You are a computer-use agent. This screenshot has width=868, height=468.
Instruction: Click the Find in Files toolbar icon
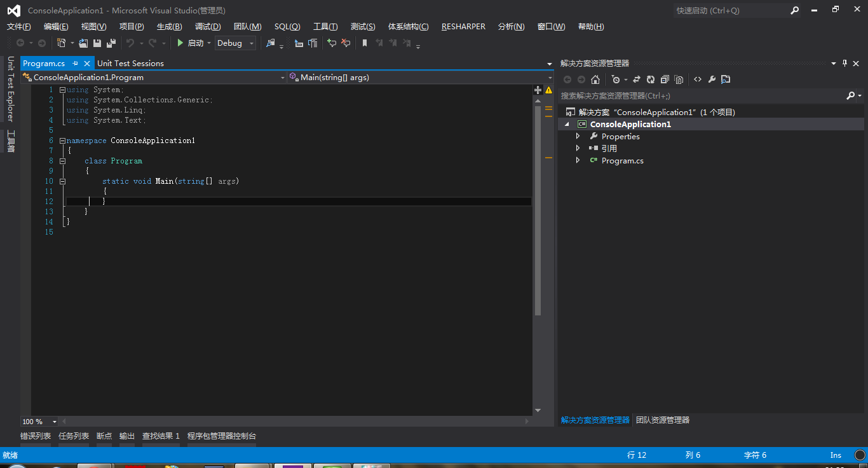pos(271,43)
